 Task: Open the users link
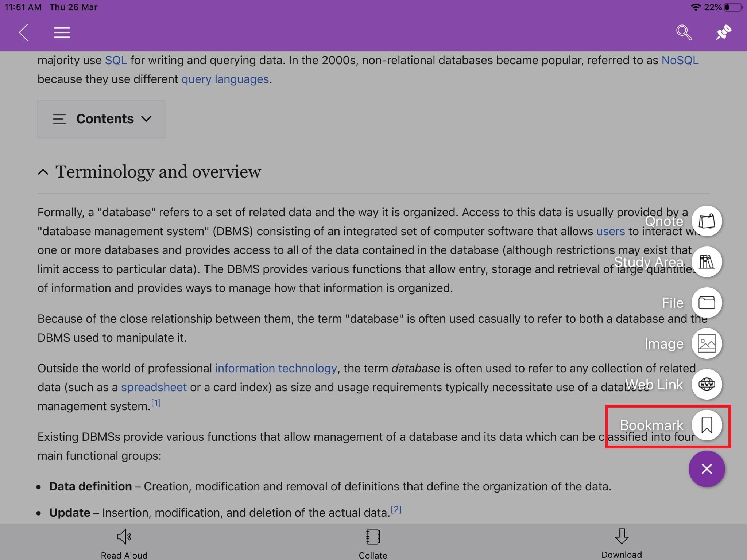click(611, 231)
